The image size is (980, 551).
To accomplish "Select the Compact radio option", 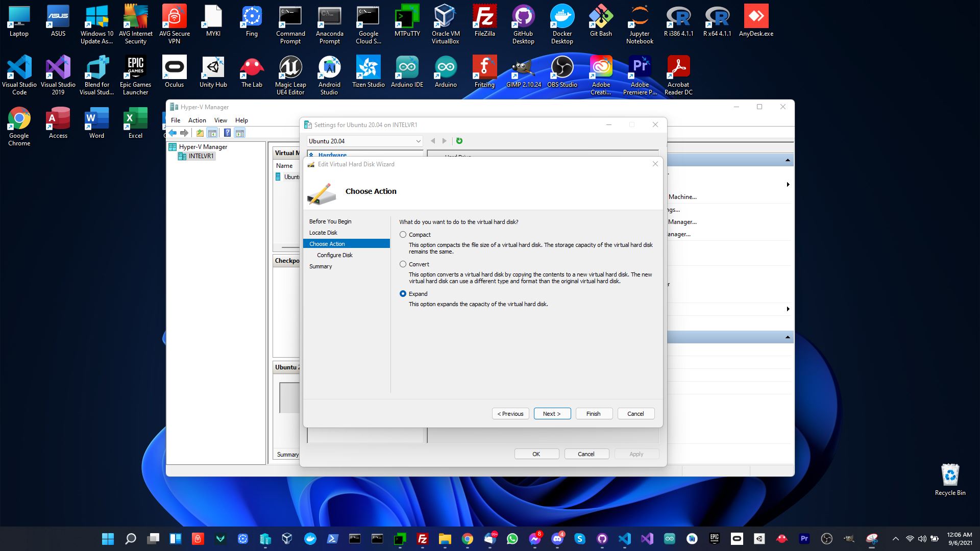I will coord(403,235).
